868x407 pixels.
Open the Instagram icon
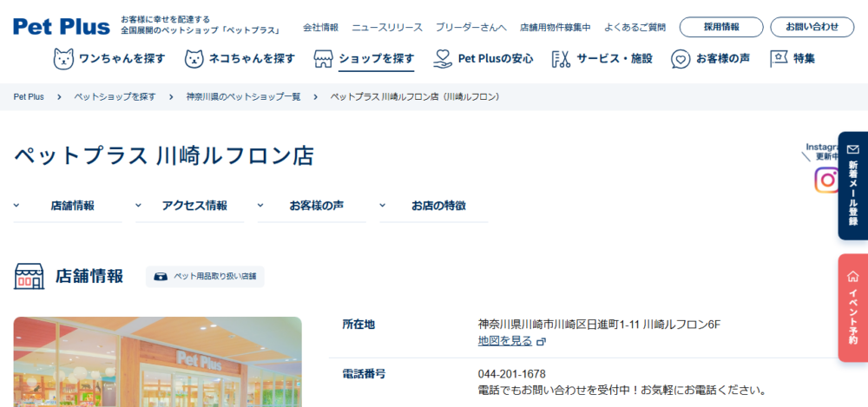[x=826, y=180]
